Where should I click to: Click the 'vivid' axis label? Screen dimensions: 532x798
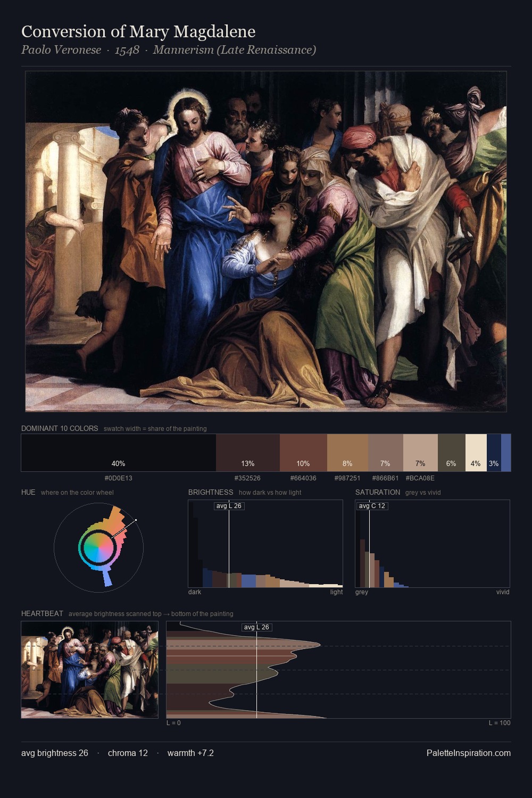point(503,592)
